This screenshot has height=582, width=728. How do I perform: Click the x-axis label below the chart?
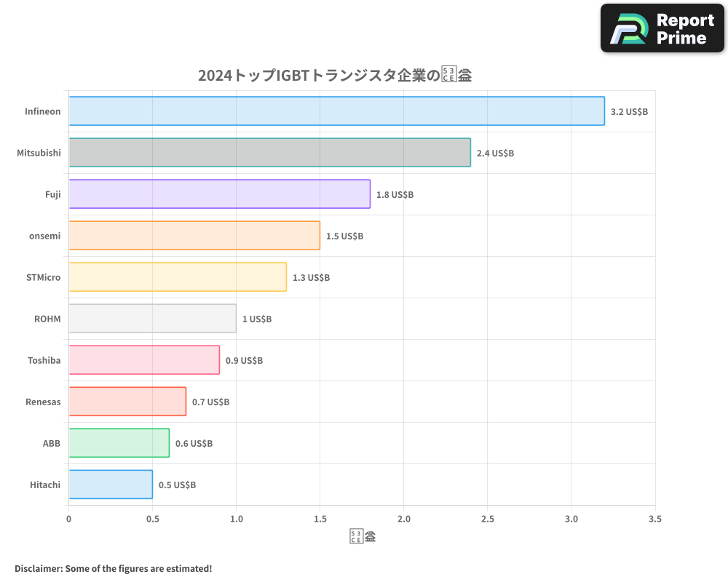362,535
